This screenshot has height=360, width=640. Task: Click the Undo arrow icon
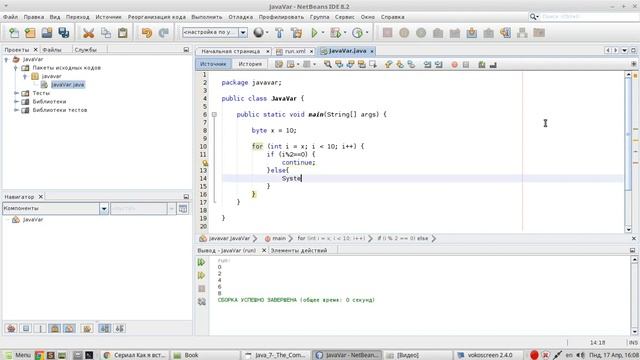click(x=147, y=33)
